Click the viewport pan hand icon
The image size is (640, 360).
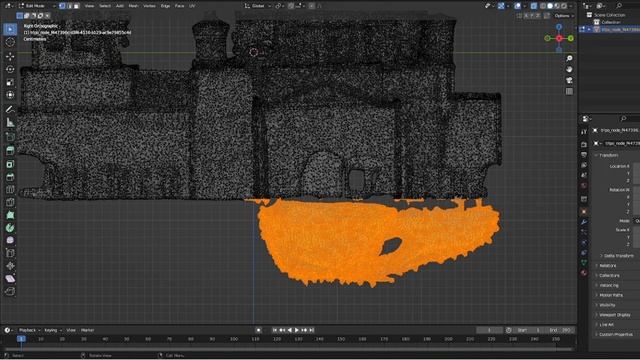pyautogui.click(x=569, y=69)
